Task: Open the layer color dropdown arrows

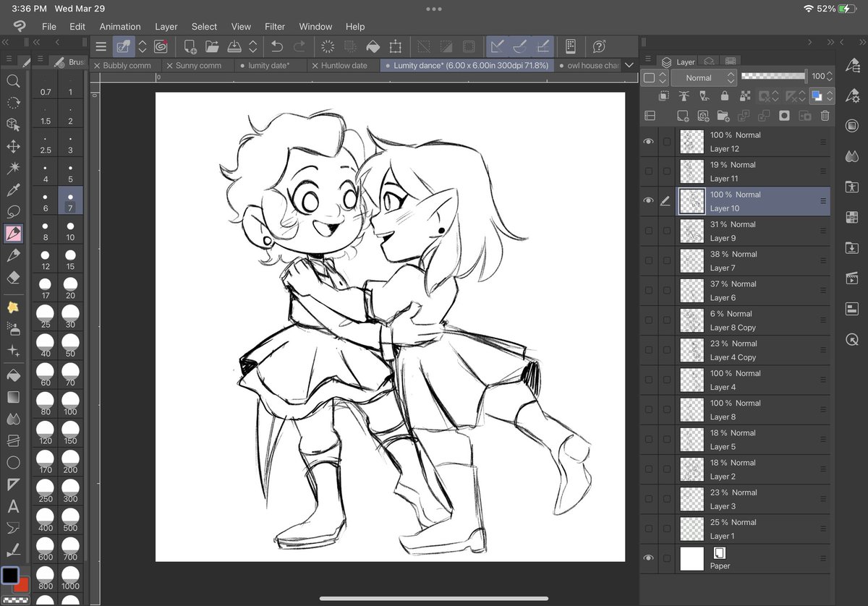Action: pos(830,96)
